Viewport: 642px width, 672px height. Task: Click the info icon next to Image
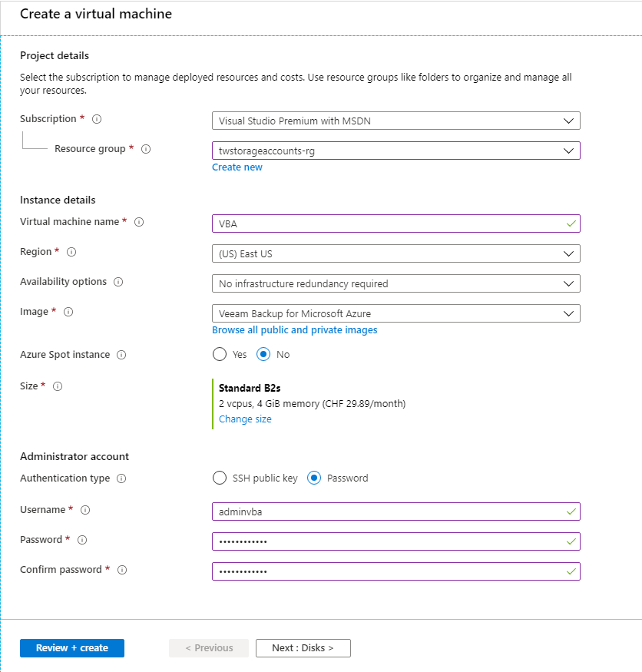pyautogui.click(x=68, y=312)
